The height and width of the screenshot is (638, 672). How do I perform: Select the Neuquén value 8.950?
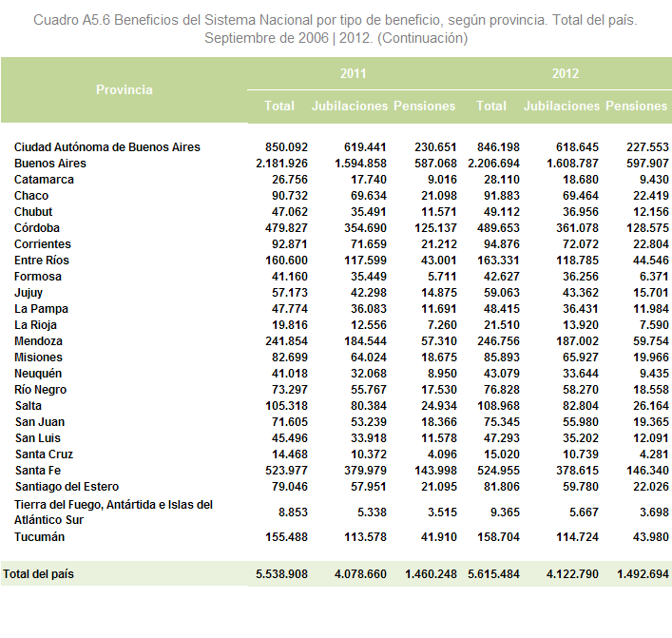click(442, 374)
